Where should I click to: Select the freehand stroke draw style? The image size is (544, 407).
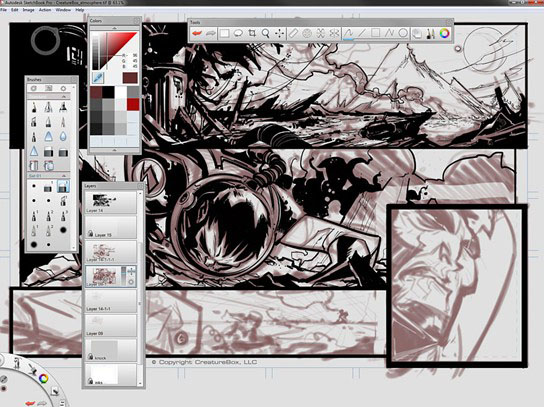click(348, 33)
